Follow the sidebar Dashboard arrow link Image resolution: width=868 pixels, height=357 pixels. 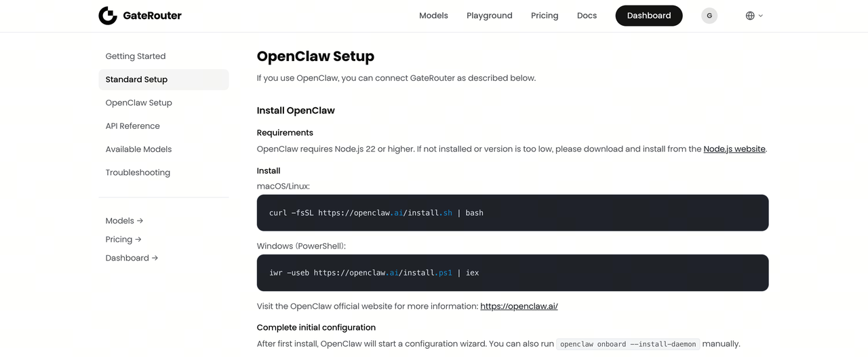[x=132, y=258]
